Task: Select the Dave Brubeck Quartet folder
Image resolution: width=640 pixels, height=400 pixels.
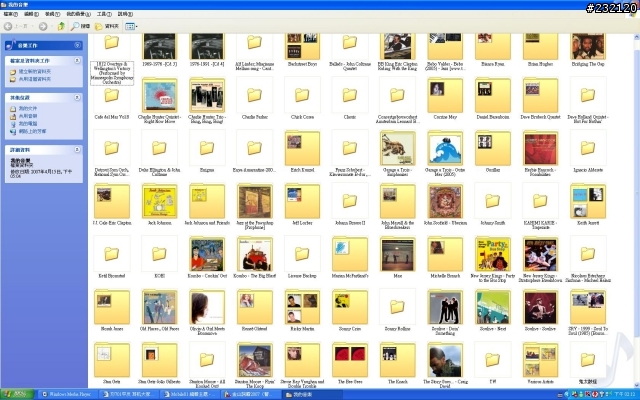Action: point(540,97)
